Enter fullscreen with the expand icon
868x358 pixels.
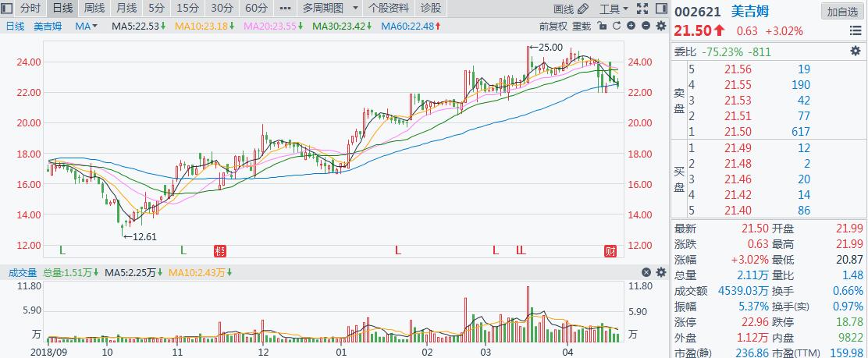click(642, 9)
